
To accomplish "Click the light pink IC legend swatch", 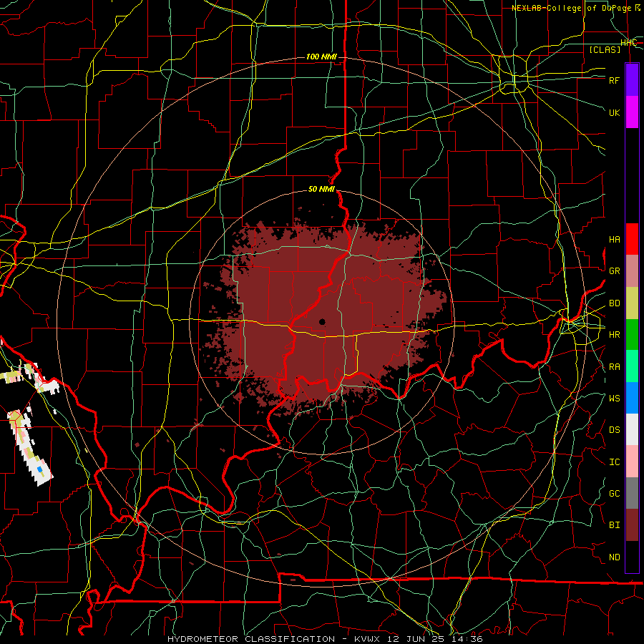I will [632, 462].
